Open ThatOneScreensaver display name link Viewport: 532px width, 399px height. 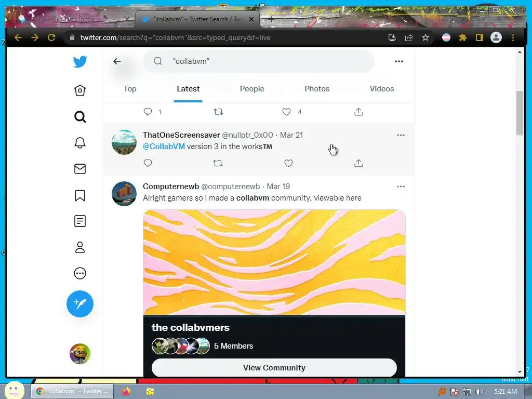pos(181,135)
